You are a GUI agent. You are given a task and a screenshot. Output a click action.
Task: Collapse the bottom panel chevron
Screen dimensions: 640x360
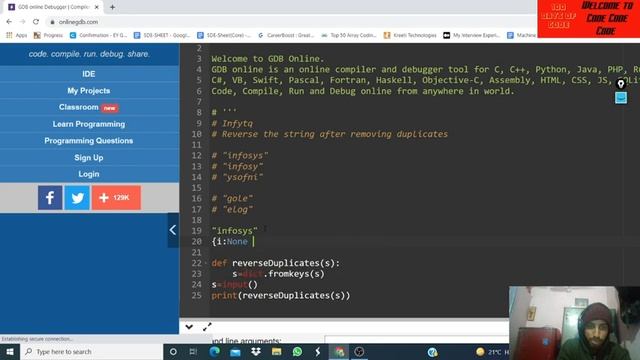tap(189, 327)
